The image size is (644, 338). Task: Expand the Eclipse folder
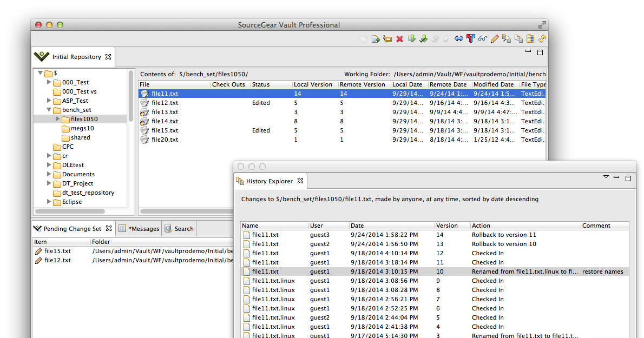coord(49,202)
